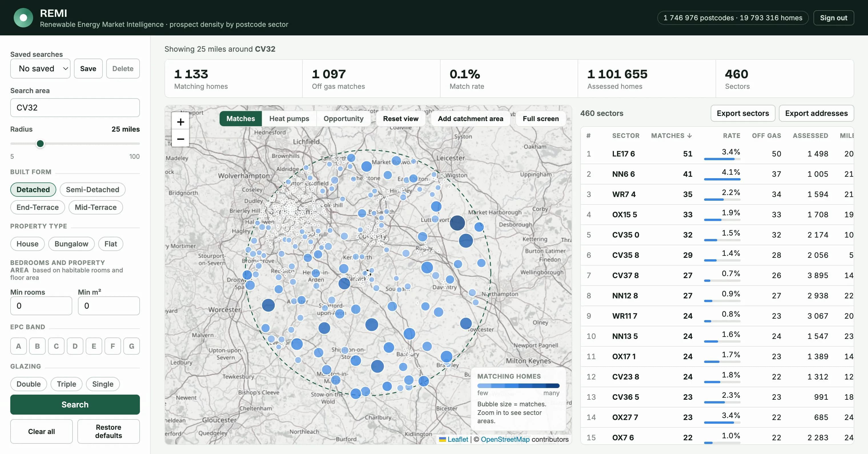This screenshot has width=868, height=454.
Task: Toggle EPC band D
Action: pyautogui.click(x=75, y=346)
